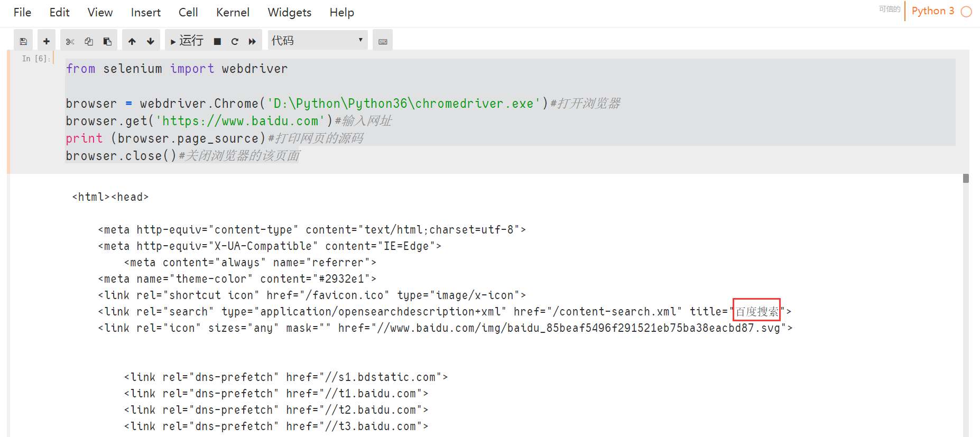Image resolution: width=980 pixels, height=437 pixels.
Task: Open the File menu
Action: tap(22, 12)
